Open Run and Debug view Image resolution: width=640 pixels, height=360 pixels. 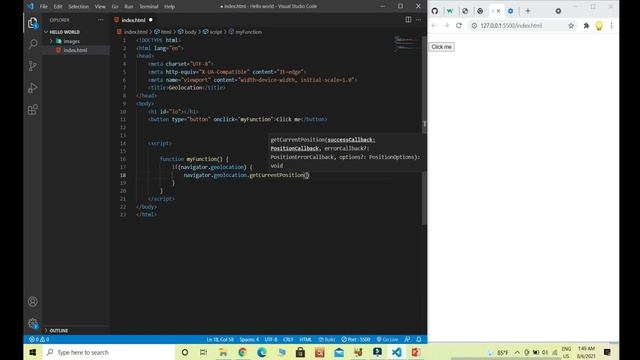[33, 88]
